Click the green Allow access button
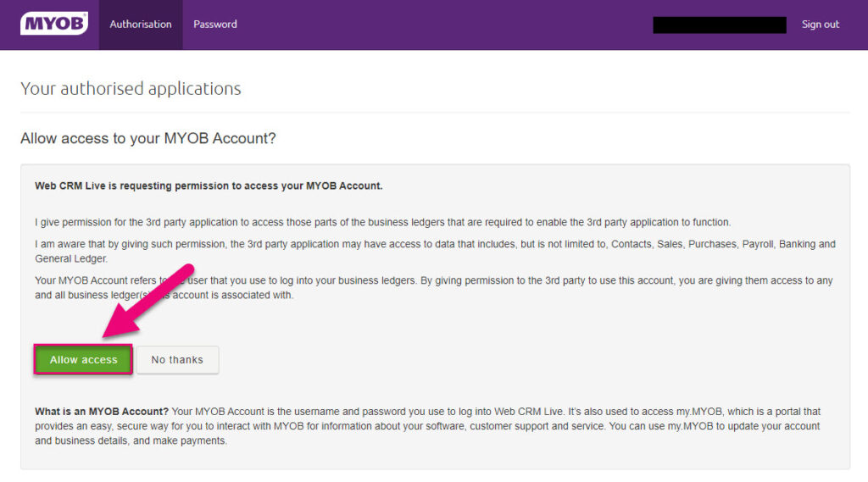868x482 pixels. click(83, 360)
